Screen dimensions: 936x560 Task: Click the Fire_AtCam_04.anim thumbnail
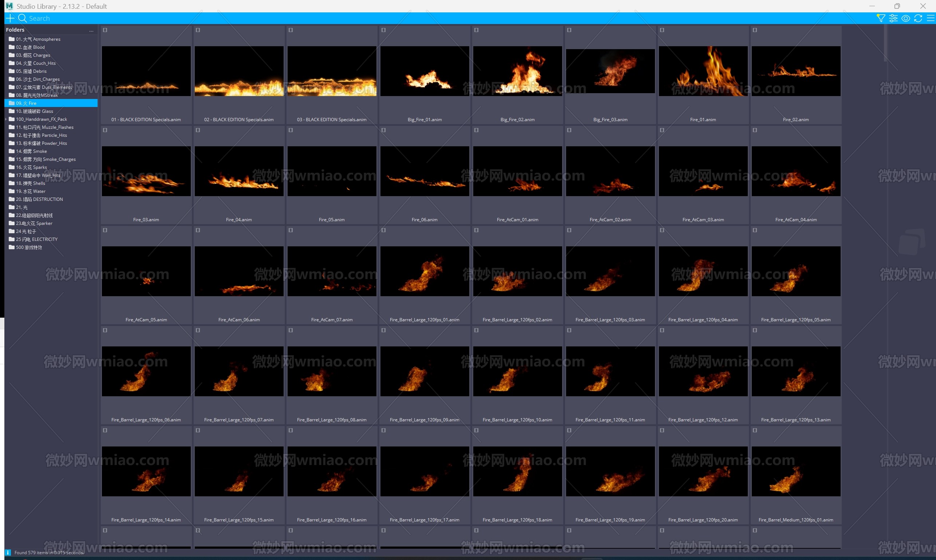pos(796,171)
